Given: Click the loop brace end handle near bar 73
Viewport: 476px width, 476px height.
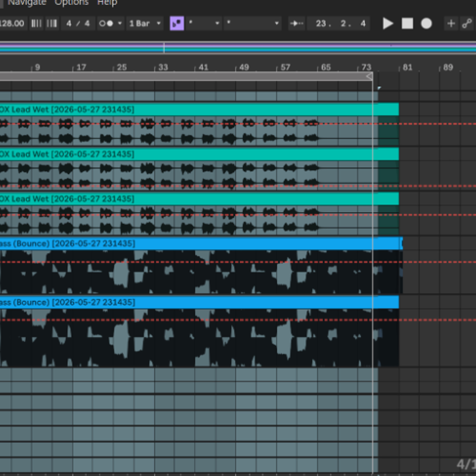Looking at the screenshot, I should [x=369, y=76].
